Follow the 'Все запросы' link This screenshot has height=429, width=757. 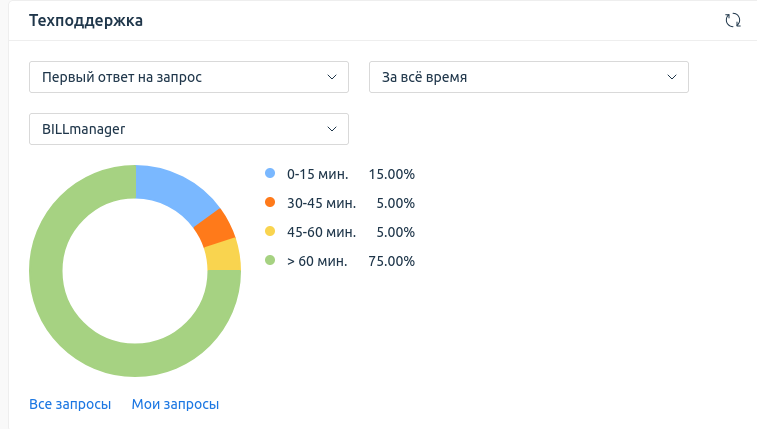(x=70, y=404)
